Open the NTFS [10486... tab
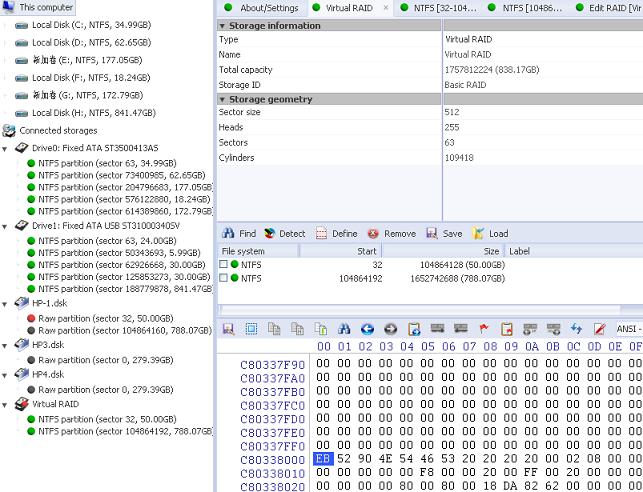Image resolution: width=643 pixels, height=492 pixels. [527, 8]
